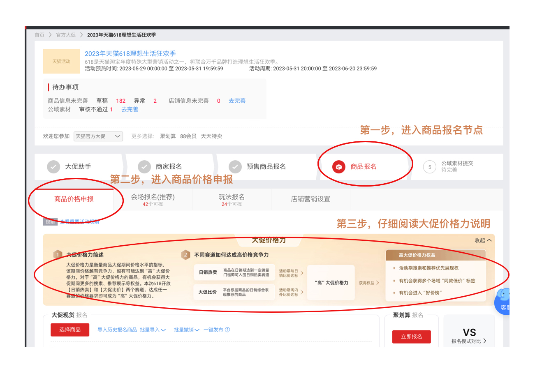Image resolution: width=542 pixels, height=392 pixels.
Task: Click the 大促助手 completed checkmark icon
Action: tap(54, 167)
